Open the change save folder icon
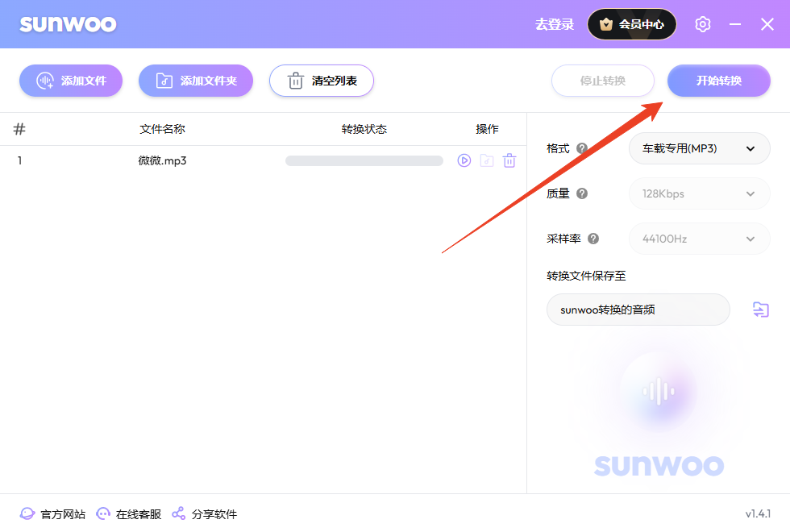Screen dimensions: 790x532 759,310
